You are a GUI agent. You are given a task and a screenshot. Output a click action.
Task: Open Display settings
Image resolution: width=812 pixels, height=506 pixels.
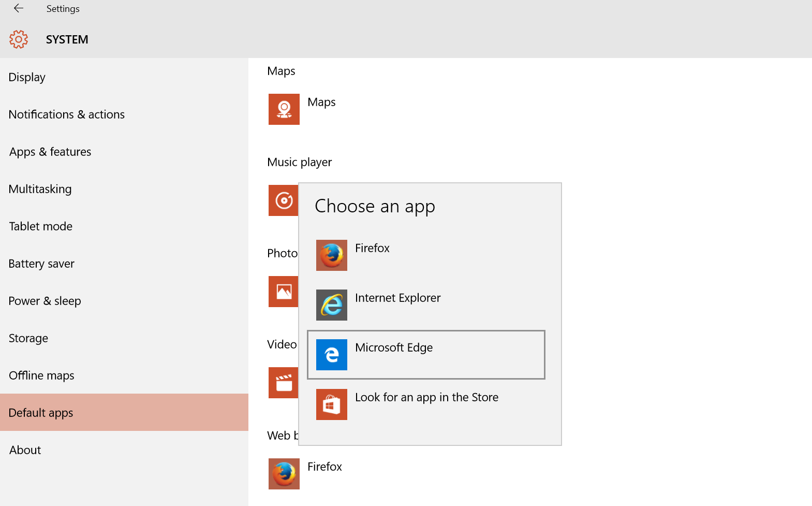pos(124,77)
